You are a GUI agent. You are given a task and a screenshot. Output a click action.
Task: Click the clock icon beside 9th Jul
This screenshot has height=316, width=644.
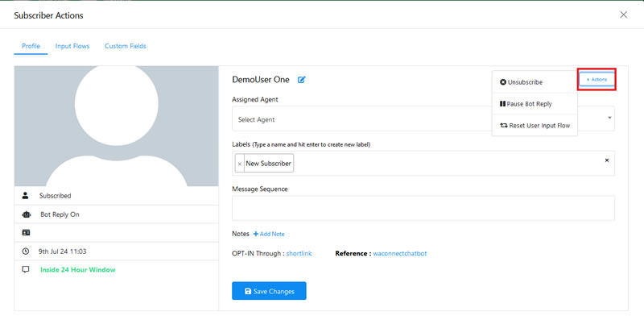pyautogui.click(x=26, y=251)
